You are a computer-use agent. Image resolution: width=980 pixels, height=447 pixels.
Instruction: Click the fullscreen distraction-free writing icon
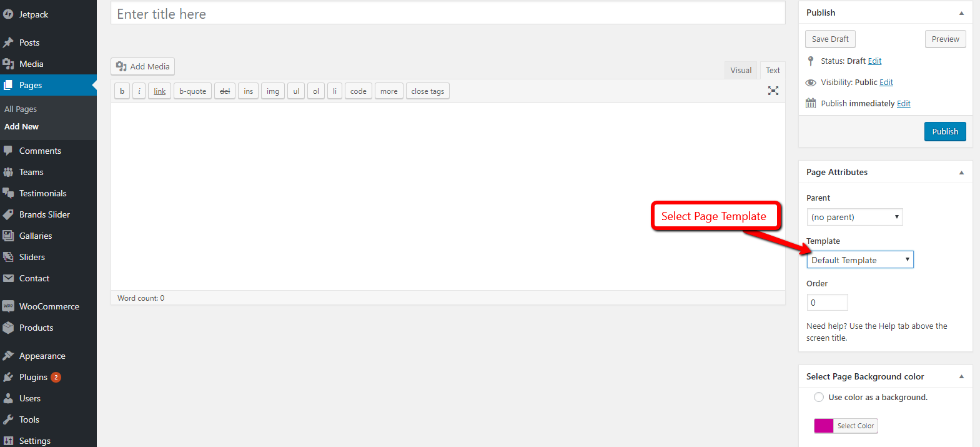(x=773, y=91)
